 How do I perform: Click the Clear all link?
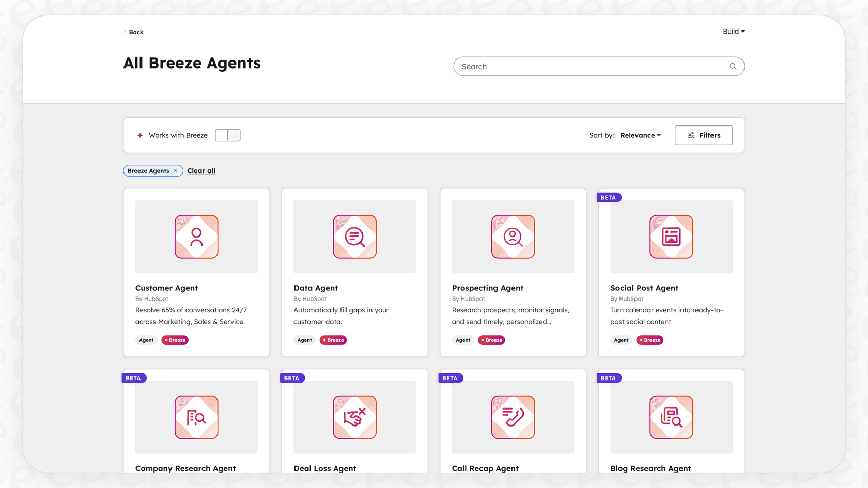pos(201,170)
